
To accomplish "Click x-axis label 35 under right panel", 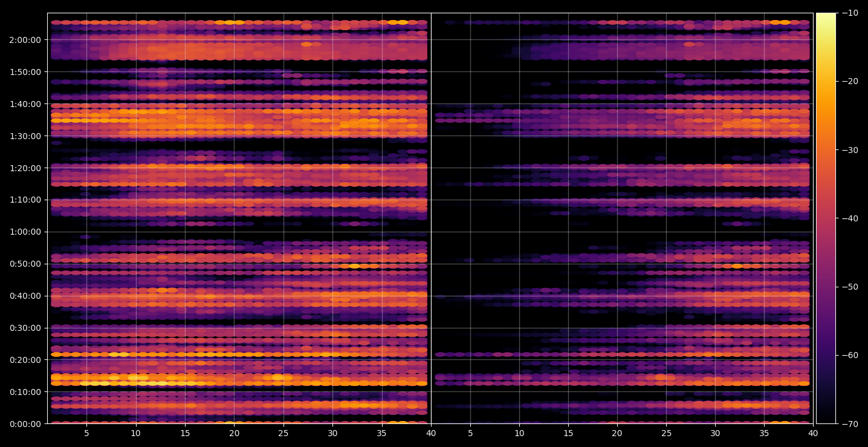I will tap(765, 433).
